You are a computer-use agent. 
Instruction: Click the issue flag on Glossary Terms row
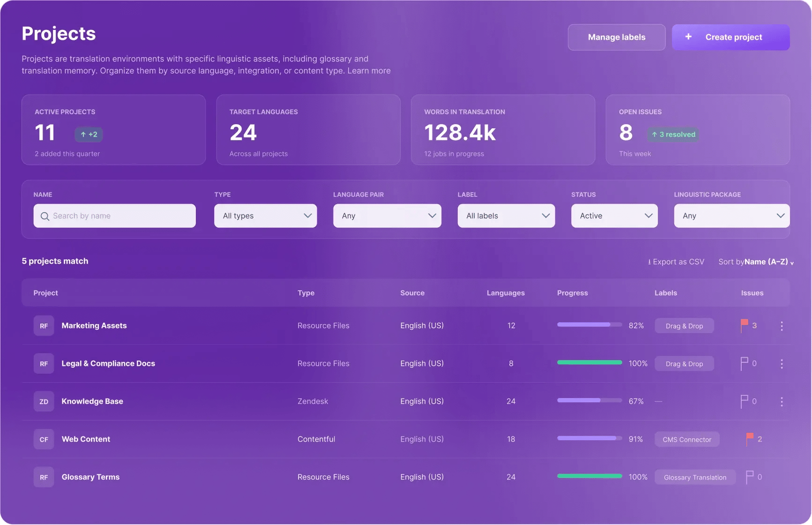(750, 477)
